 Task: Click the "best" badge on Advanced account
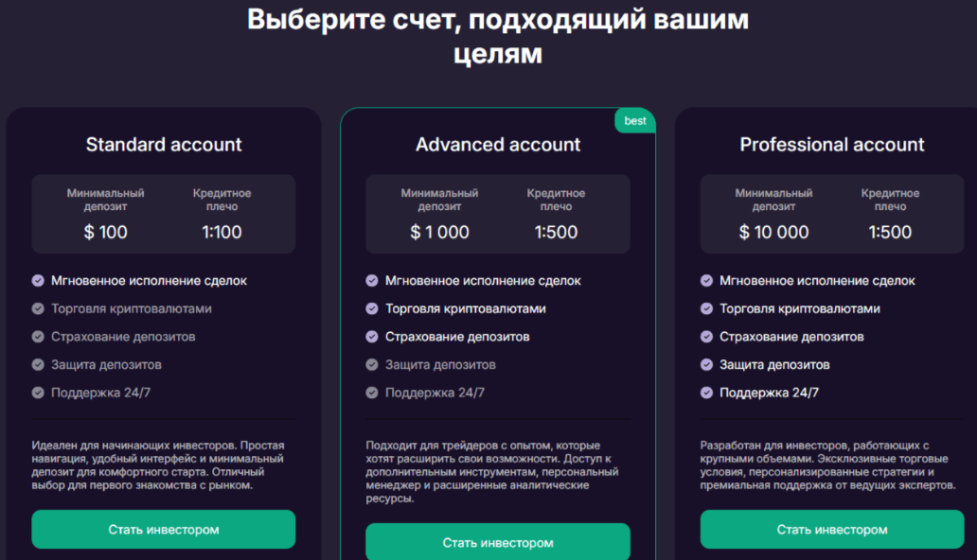(x=635, y=121)
